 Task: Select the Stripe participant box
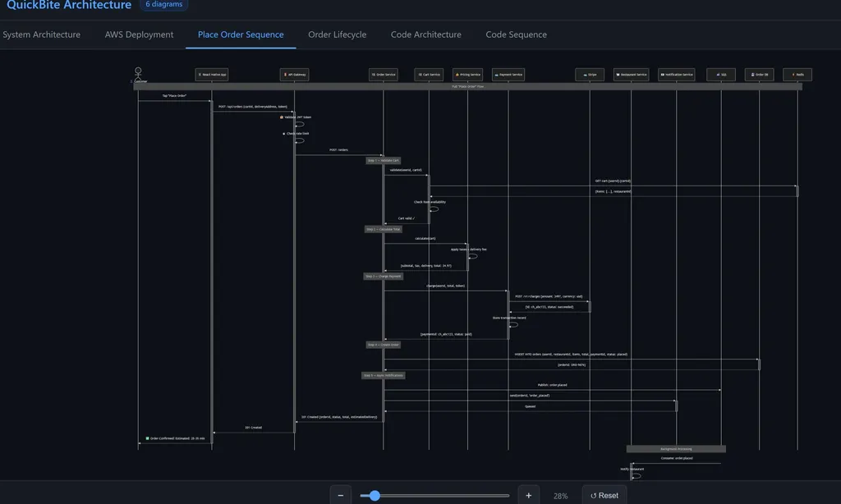(590, 75)
